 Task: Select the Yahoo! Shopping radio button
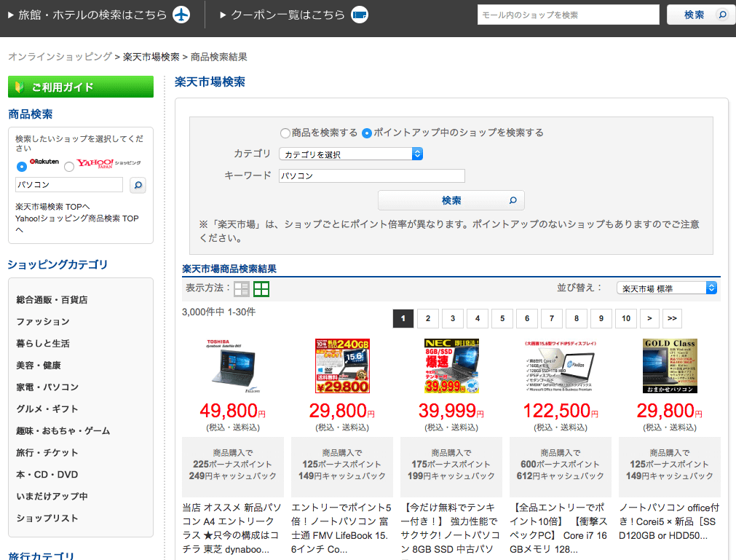(x=69, y=167)
